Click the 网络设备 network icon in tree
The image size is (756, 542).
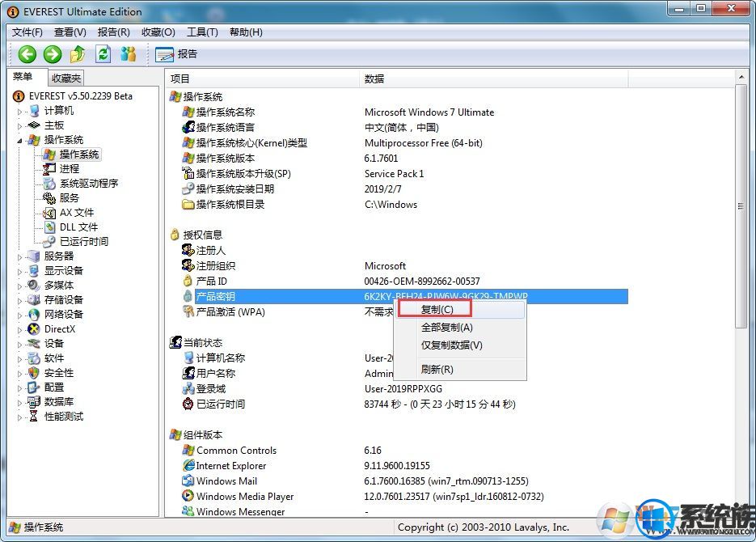[x=34, y=315]
